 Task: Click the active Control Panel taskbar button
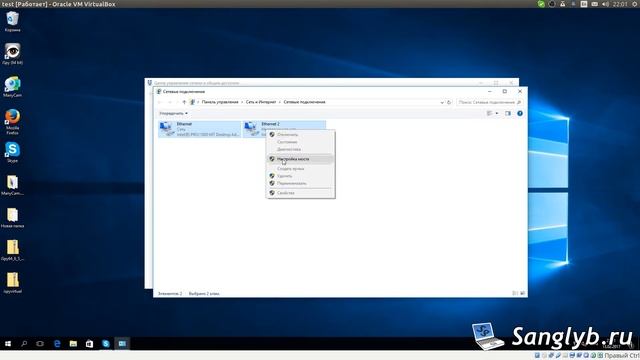click(x=122, y=344)
